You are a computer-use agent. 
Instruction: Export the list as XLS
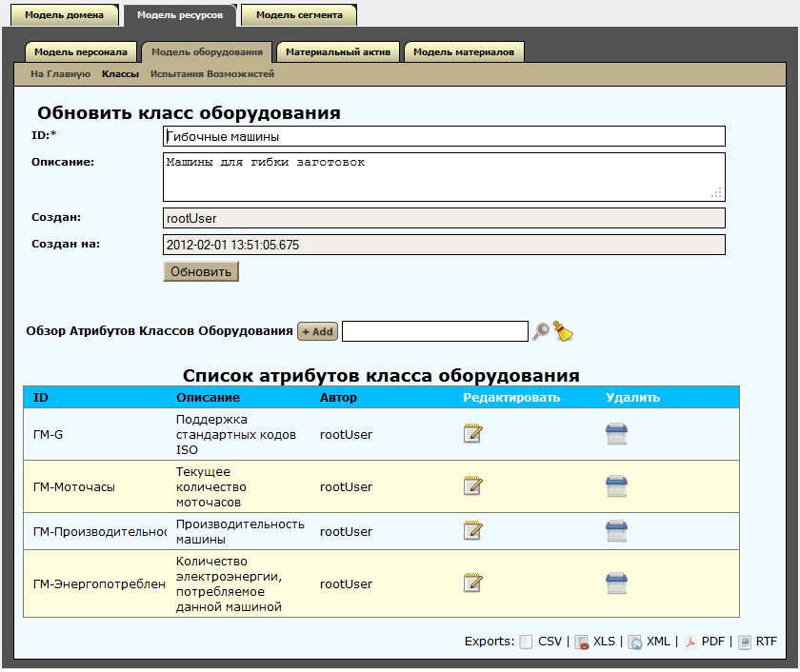[604, 642]
